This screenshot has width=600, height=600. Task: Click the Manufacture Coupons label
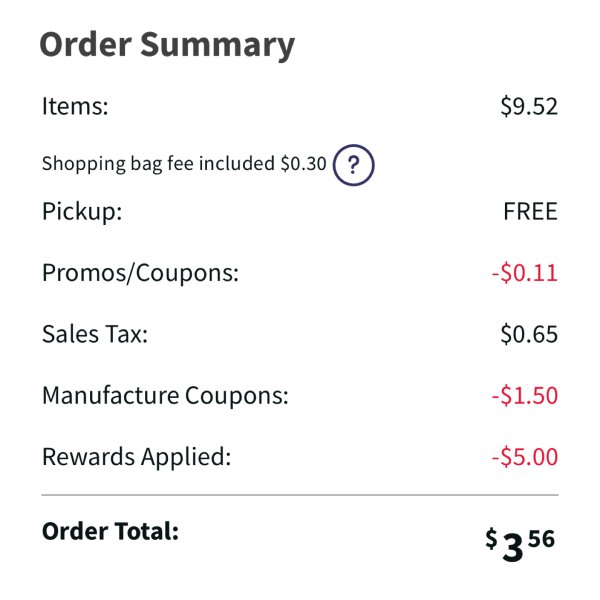tap(165, 395)
